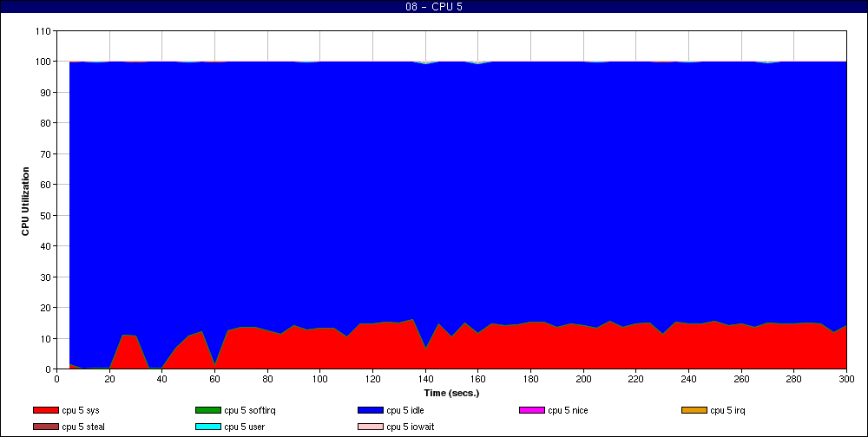This screenshot has width=868, height=437.
Task: Select the 'cpu 5 irq' legend label
Action: coord(728,410)
